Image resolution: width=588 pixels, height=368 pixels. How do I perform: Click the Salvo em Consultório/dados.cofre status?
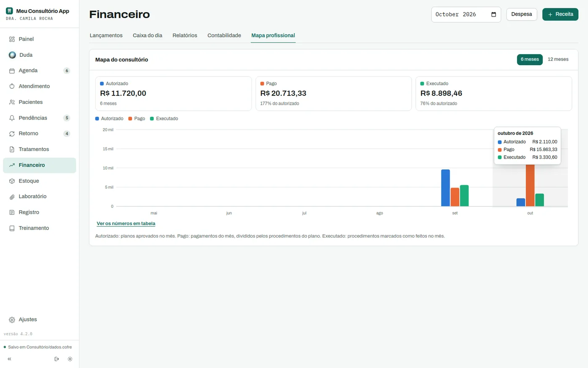click(38, 347)
